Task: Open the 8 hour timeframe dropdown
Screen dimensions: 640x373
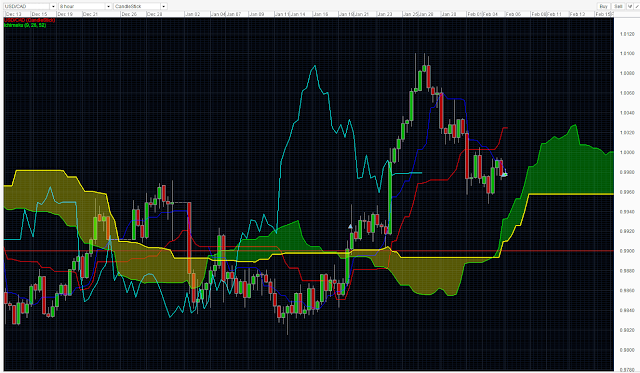Action: (85, 6)
